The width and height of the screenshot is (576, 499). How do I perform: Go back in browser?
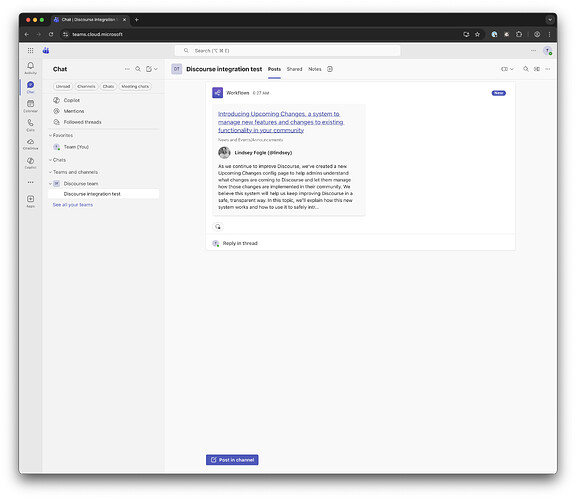pos(26,34)
